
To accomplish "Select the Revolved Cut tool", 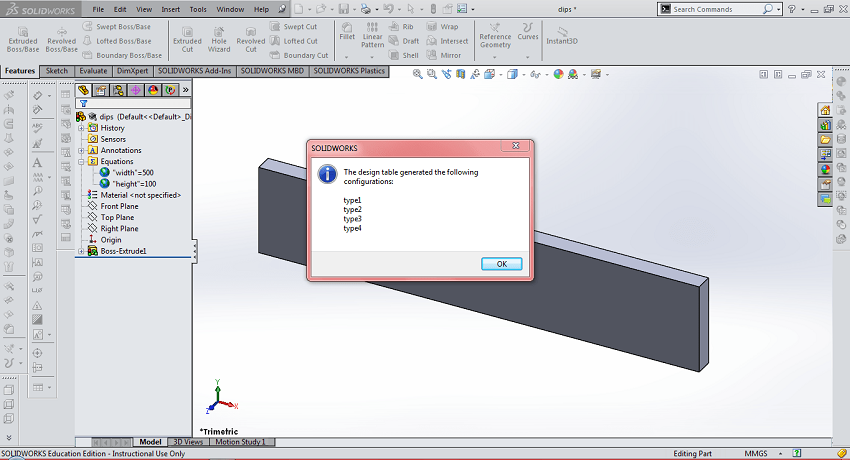I will tap(250, 40).
